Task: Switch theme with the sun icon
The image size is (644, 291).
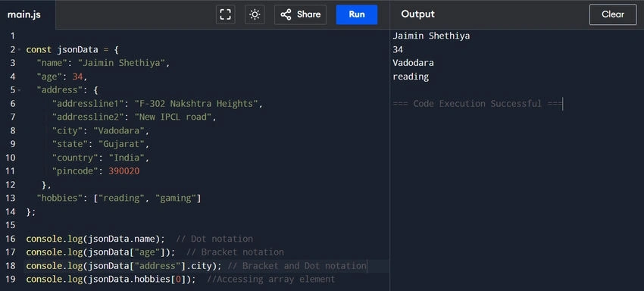Action: click(255, 15)
